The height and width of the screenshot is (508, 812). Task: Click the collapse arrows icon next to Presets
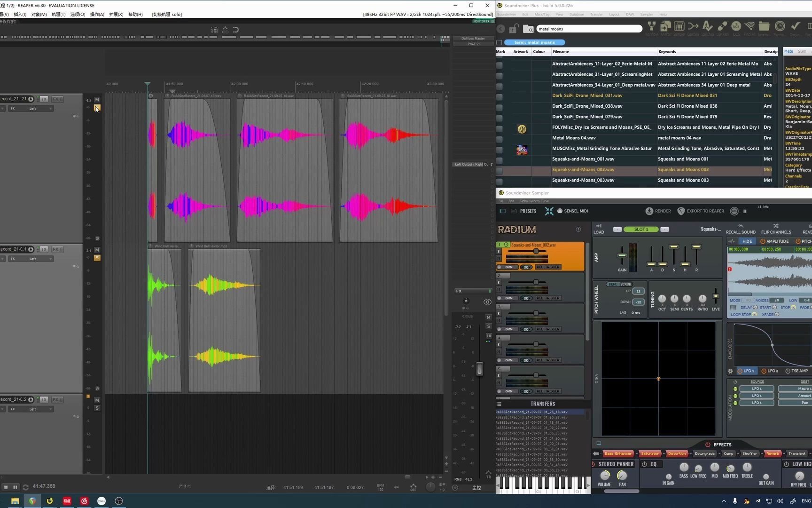549,211
